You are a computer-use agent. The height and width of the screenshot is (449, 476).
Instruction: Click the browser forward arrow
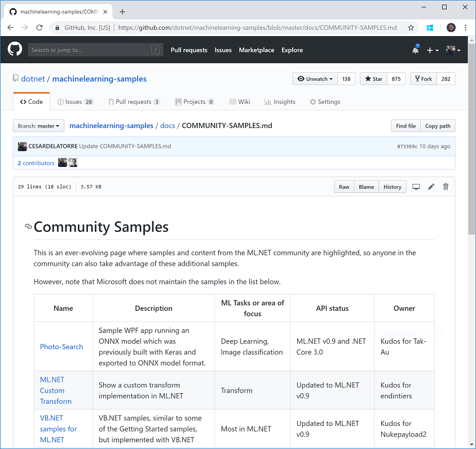[x=25, y=28]
